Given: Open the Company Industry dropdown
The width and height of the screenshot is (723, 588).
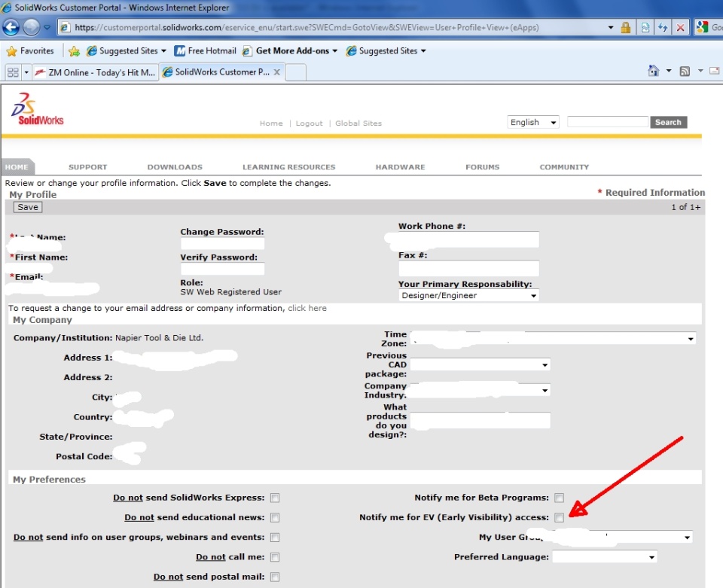Looking at the screenshot, I should (x=480, y=390).
